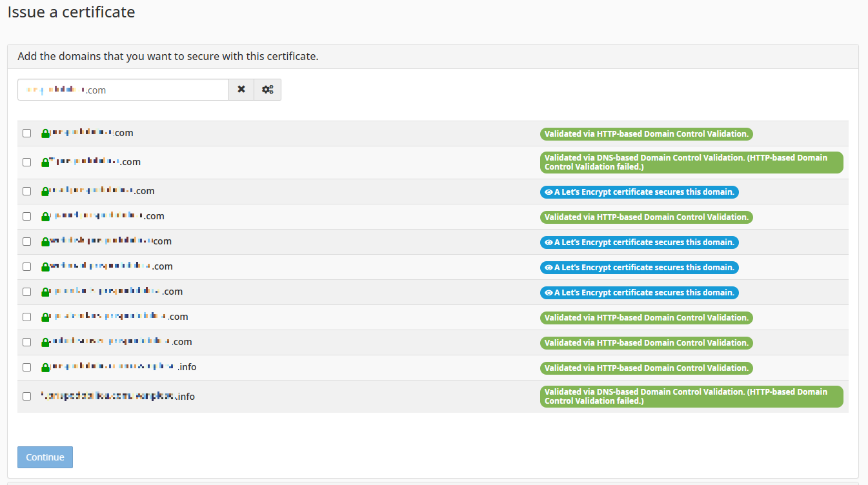Click DNS-based validation badge on the .com row

[692, 163]
